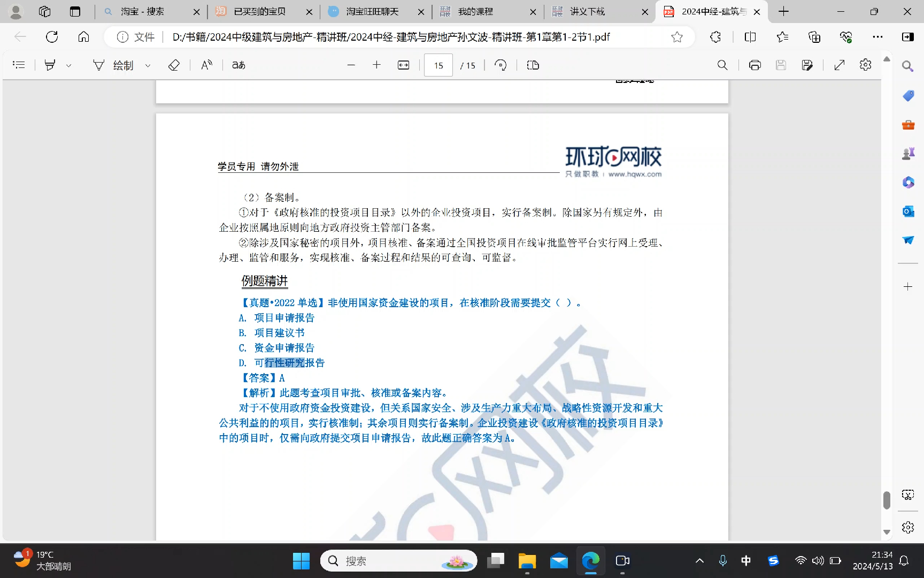This screenshot has height=578, width=924.
Task: Search within the PDF document
Action: (x=722, y=65)
